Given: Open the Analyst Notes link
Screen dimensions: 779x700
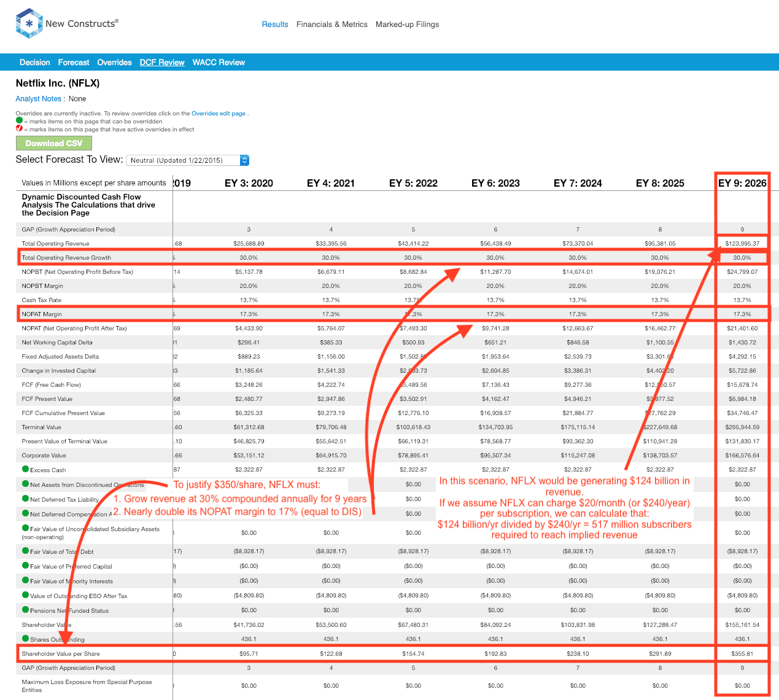Looking at the screenshot, I should (39, 99).
